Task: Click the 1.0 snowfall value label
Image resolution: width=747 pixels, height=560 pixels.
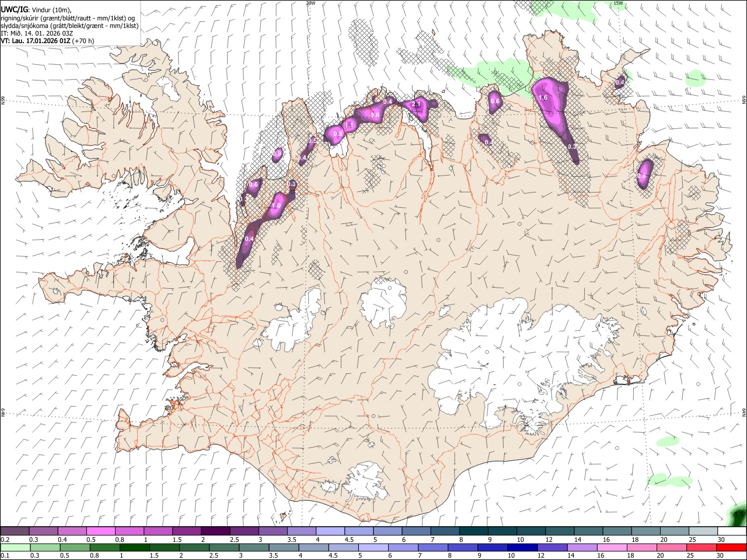Action: pos(277,205)
